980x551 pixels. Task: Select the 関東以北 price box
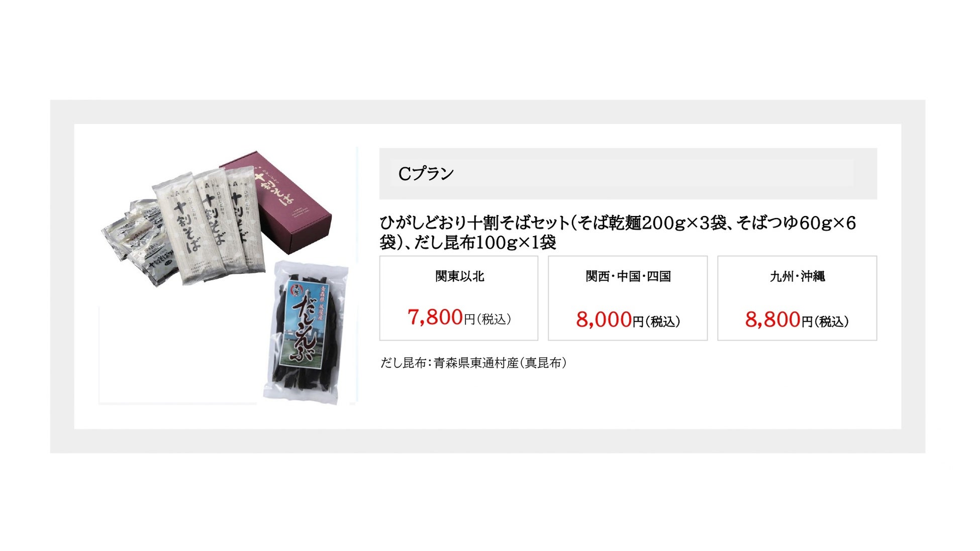[x=458, y=298]
